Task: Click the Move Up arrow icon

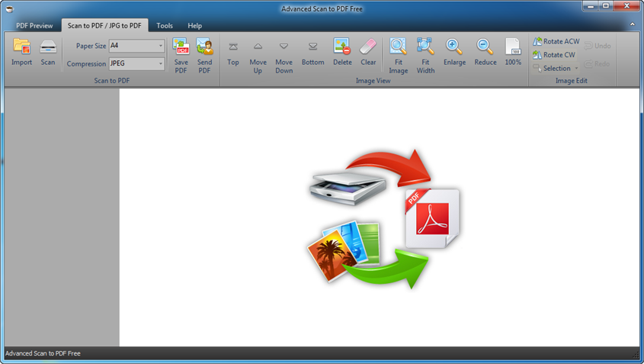Action: click(x=258, y=47)
